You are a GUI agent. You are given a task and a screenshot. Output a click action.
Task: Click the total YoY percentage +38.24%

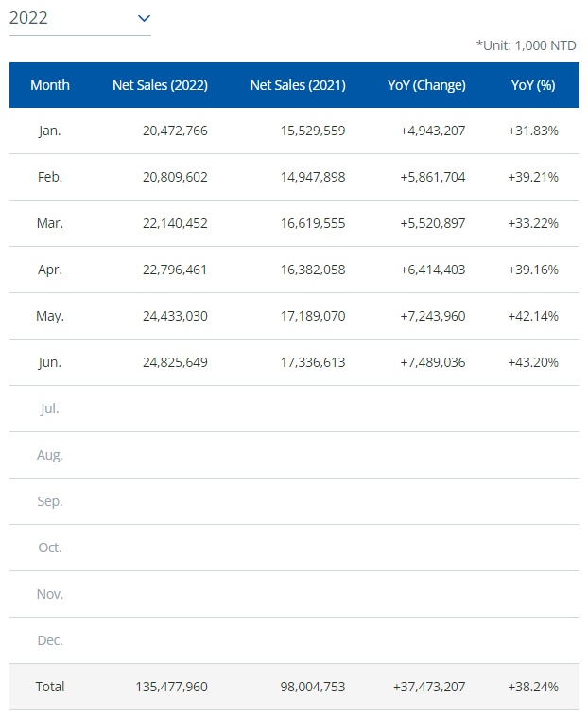tap(533, 687)
